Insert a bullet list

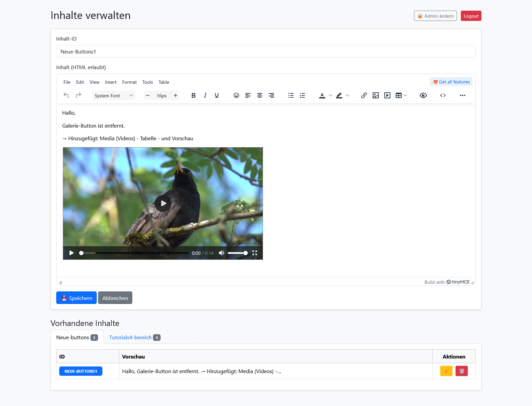coord(291,96)
